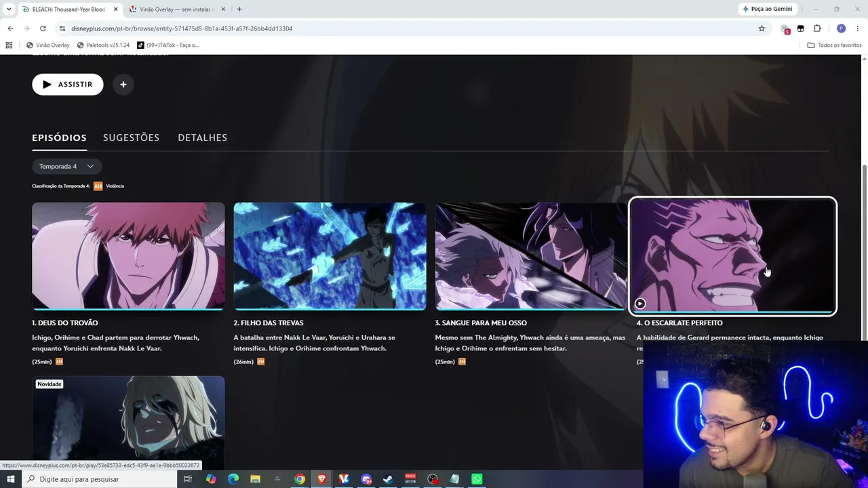Open the TikTok bookmark
The width and height of the screenshot is (868, 488).
point(168,45)
